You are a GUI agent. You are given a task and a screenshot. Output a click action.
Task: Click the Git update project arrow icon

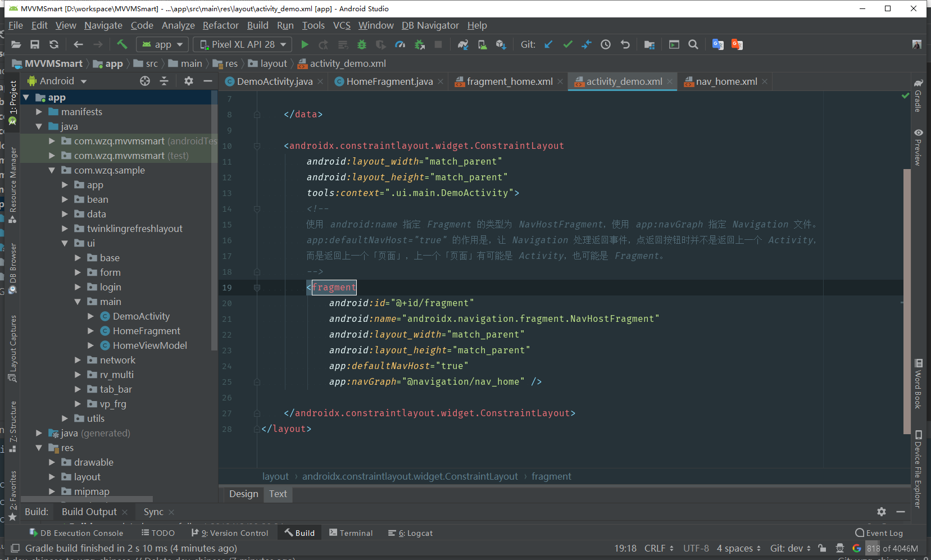coord(548,45)
